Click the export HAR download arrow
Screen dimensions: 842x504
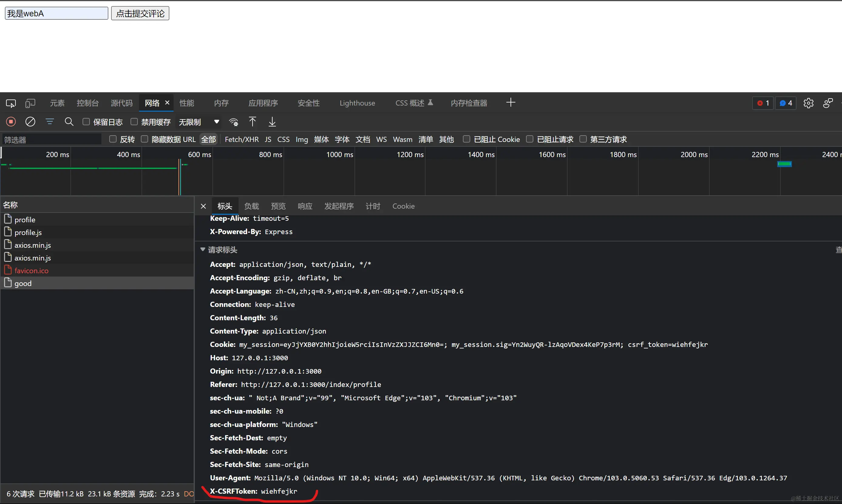click(272, 122)
